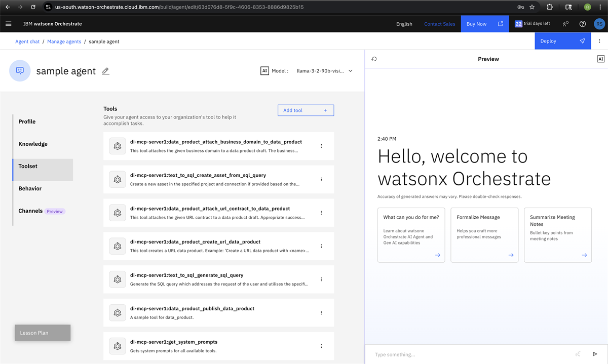
Task: Bookmark this page with the star icon
Action: [x=532, y=7]
